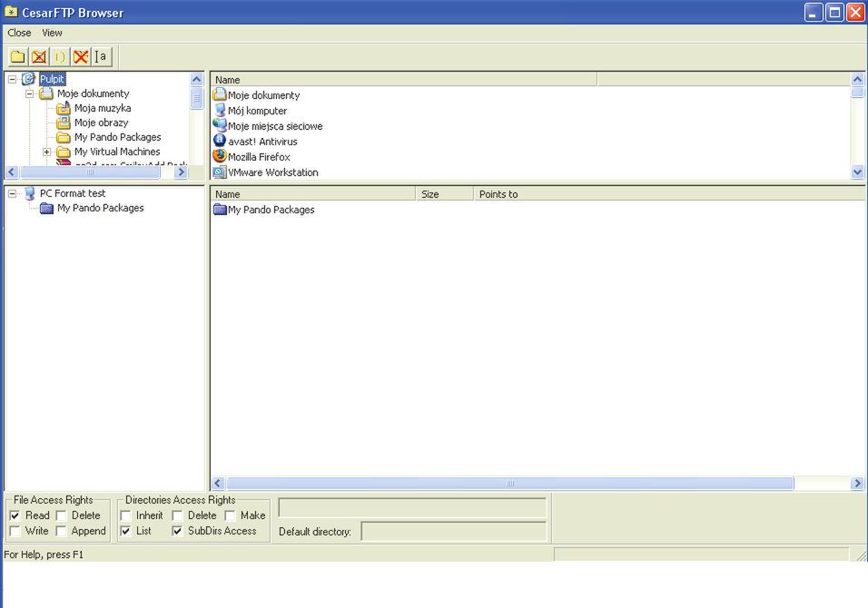Select My Pando Packages under PC Format test
This screenshot has width=868, height=608.
(x=100, y=208)
